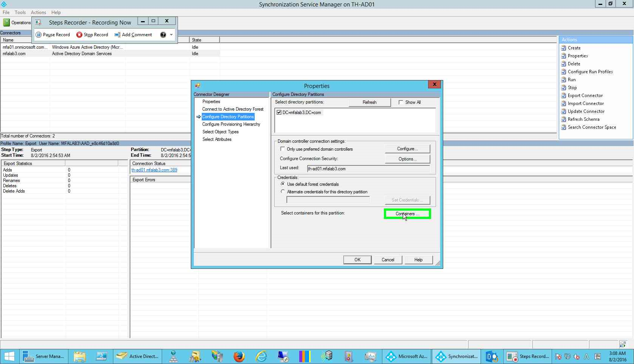Image resolution: width=634 pixels, height=364 pixels.
Task: Select Properties page in Connector Designer
Action: coord(211,102)
